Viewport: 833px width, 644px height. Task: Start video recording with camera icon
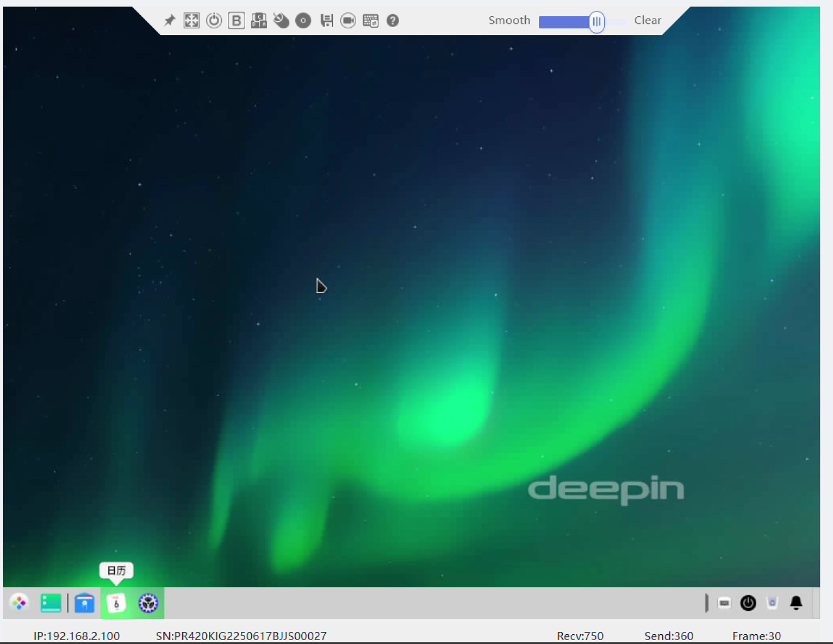348,21
